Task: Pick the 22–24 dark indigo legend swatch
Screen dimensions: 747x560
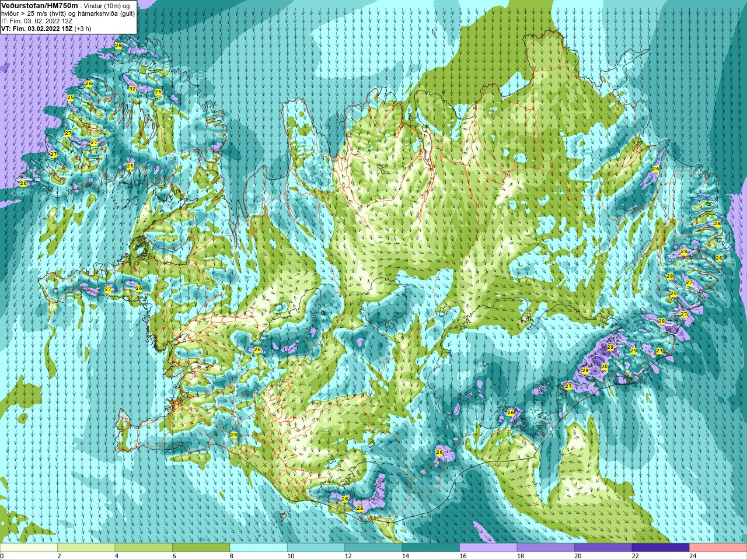Action: pyautogui.click(x=661, y=548)
